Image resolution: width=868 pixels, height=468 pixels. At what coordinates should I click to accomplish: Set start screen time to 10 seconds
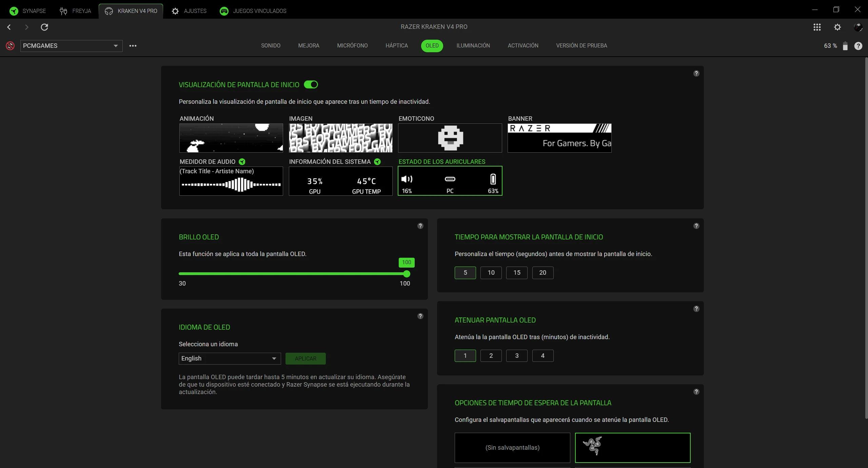[491, 273]
